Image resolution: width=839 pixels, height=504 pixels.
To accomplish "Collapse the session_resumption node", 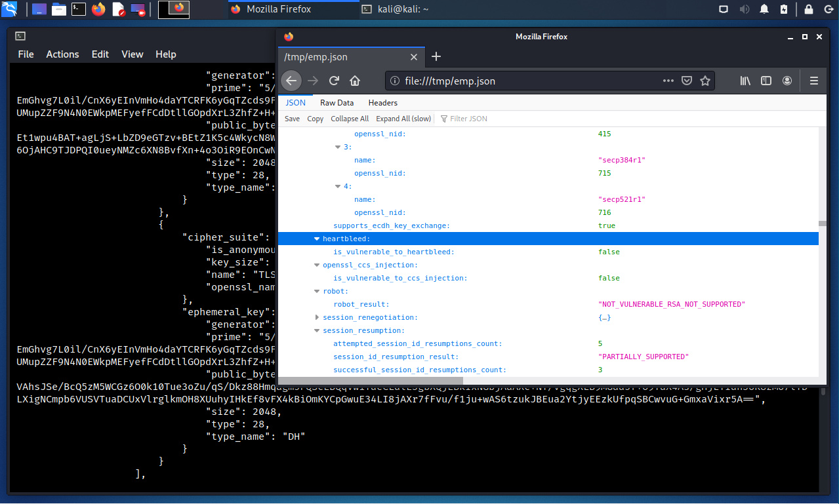I will [317, 331].
